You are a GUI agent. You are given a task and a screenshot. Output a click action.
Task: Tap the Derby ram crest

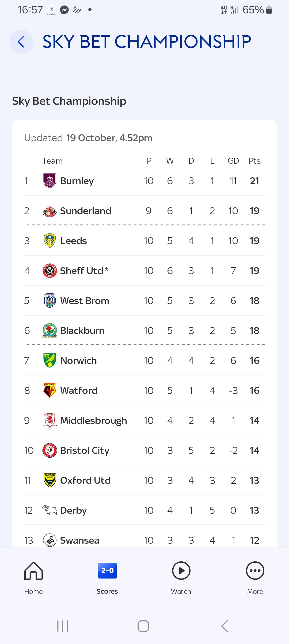pos(50,510)
